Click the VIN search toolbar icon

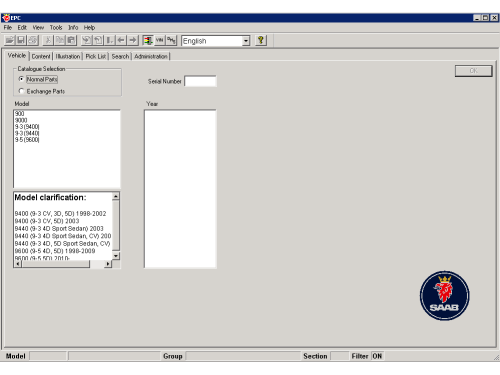pyautogui.click(x=160, y=40)
